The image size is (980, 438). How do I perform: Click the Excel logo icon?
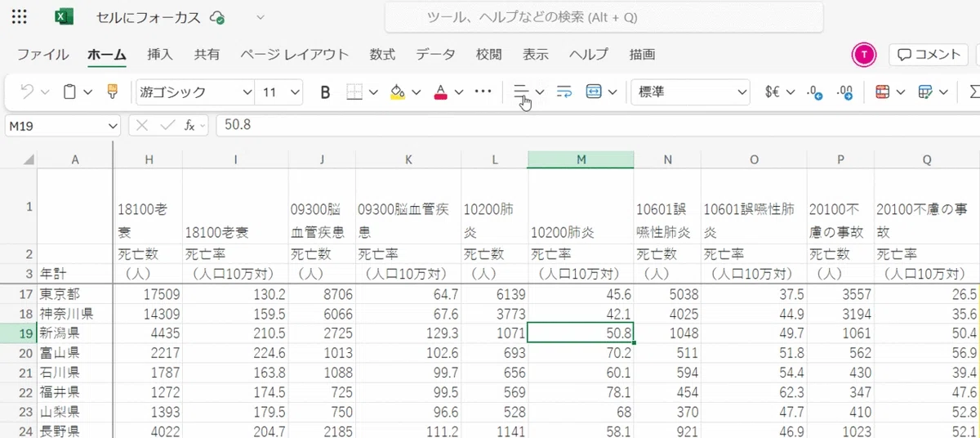(64, 17)
